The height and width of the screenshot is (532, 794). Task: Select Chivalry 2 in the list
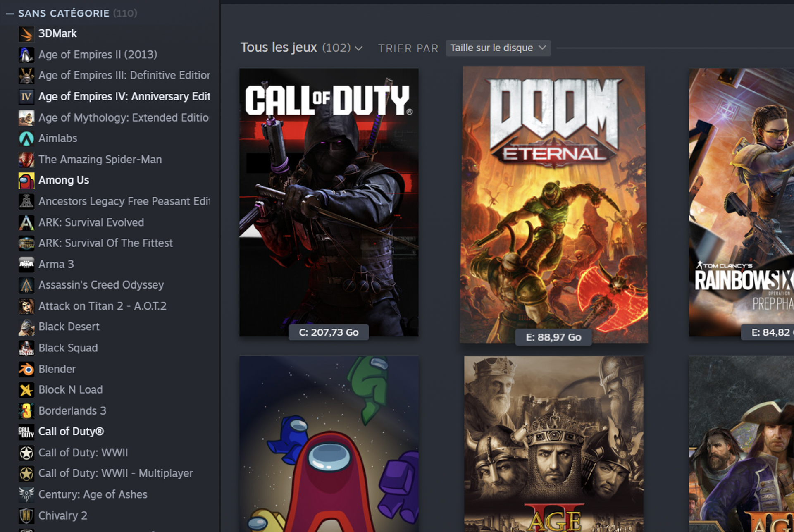(63, 515)
